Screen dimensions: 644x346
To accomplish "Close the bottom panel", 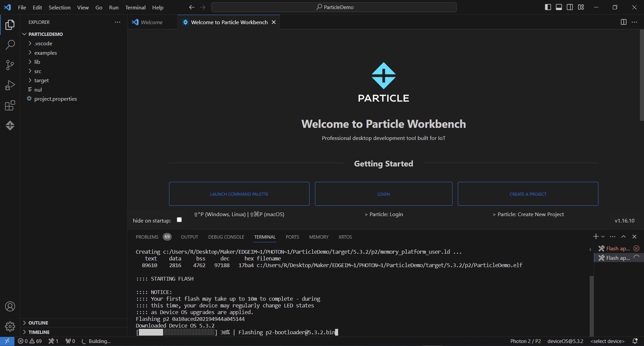I will [634, 236].
